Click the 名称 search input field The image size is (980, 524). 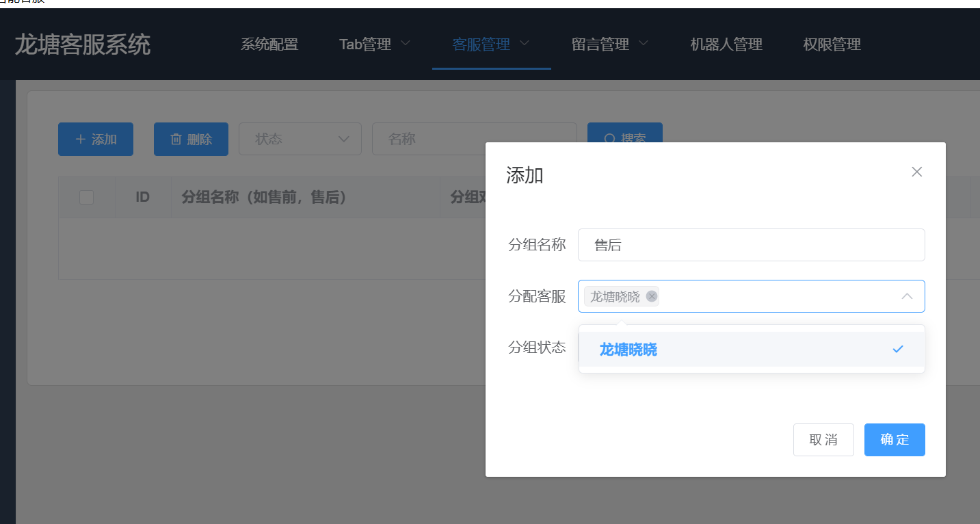(474, 140)
